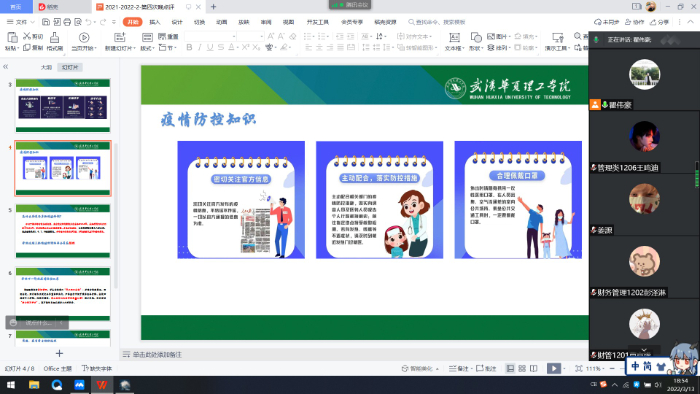The image size is (700, 394).
Task: Expand the File menu dropdown arrow
Action: [32, 22]
